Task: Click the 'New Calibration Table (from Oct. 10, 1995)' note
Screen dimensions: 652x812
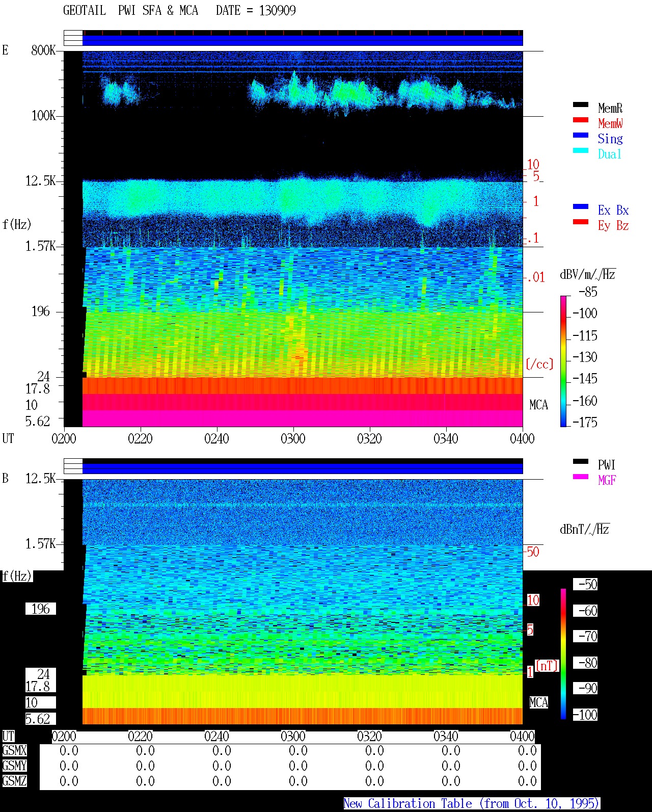Action: coord(472,803)
